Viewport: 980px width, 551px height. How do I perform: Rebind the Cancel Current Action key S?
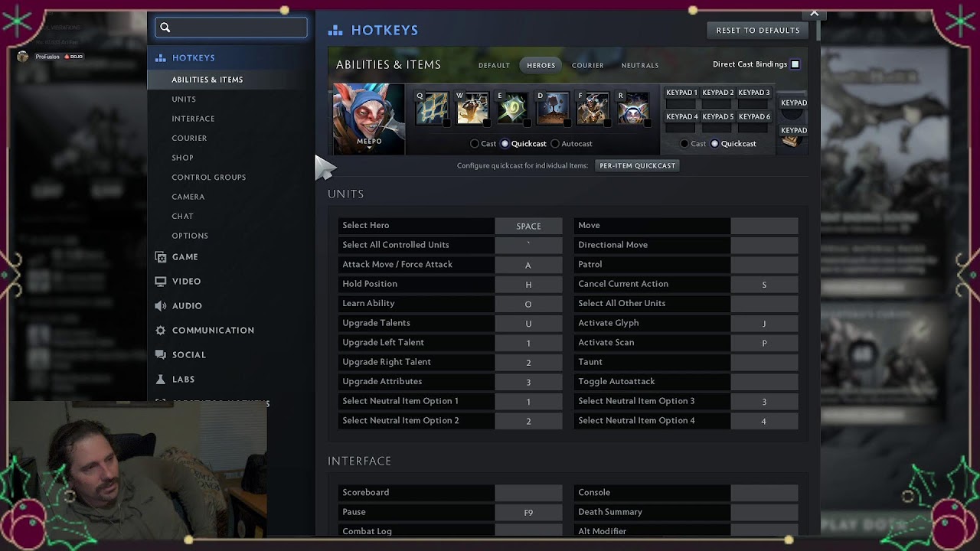[764, 284]
